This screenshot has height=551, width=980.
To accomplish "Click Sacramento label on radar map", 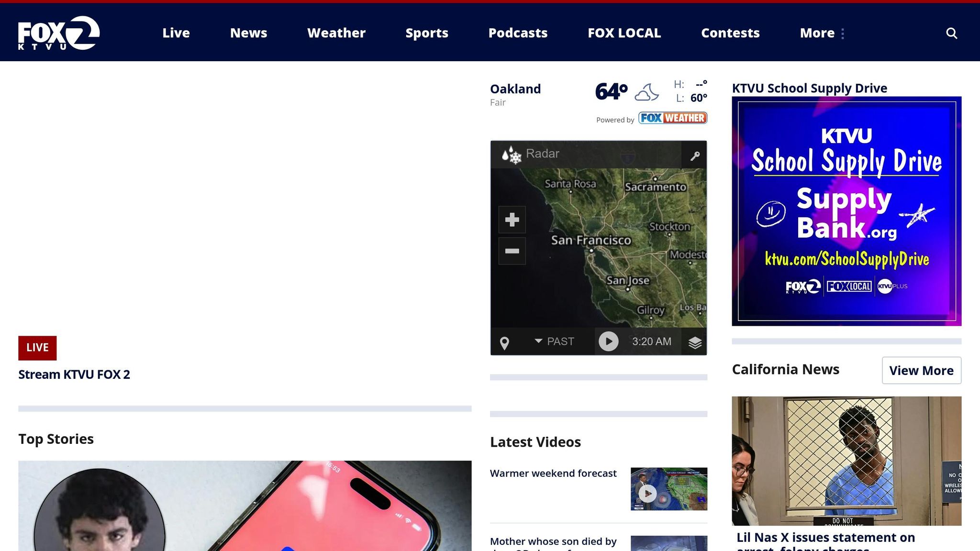I will pyautogui.click(x=656, y=187).
